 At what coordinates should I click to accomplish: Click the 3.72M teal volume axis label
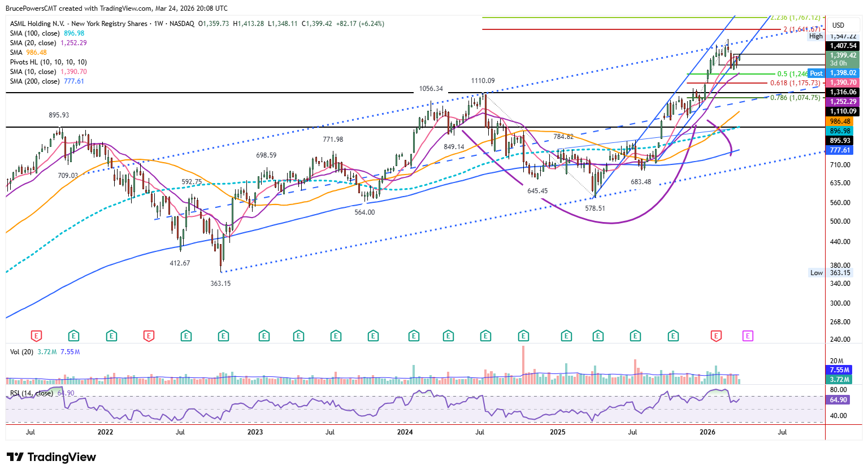839,380
